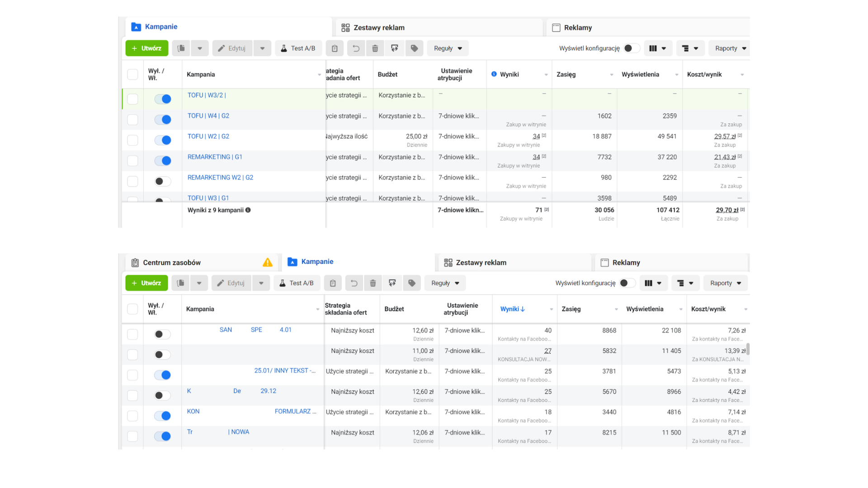Click the tag label icon in upper toolbar
The image size is (868, 488).
(414, 48)
